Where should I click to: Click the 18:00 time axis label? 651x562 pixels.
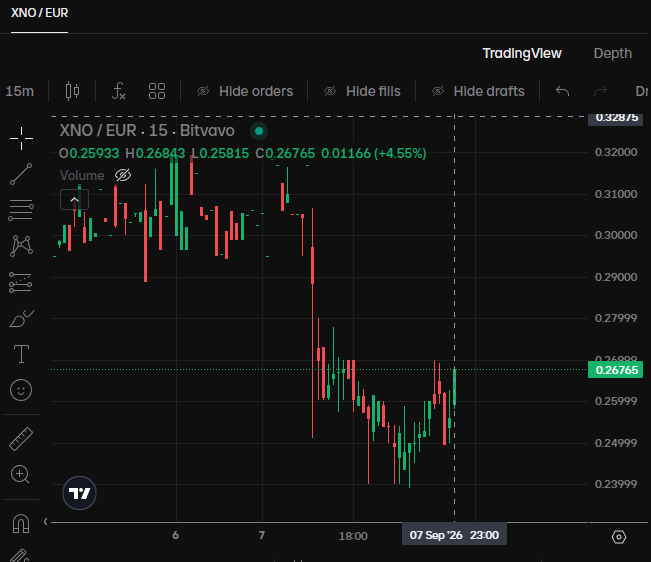(353, 536)
